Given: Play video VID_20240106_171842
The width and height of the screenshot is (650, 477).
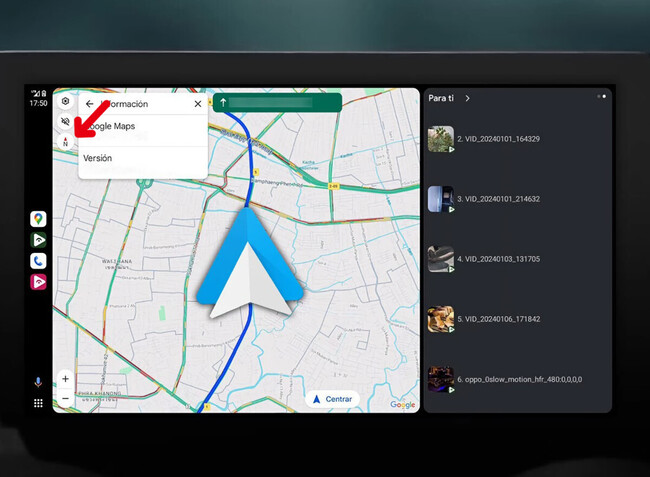Looking at the screenshot, I should 498,319.
